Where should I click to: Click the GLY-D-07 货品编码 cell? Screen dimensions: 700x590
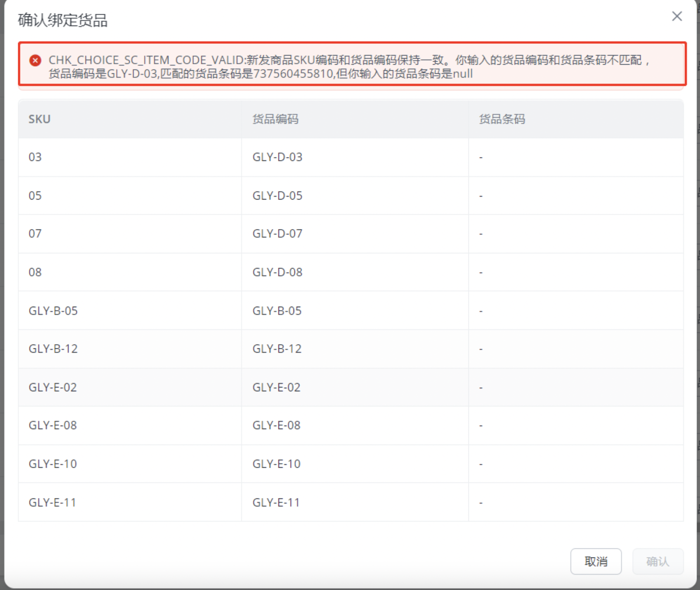pyautogui.click(x=277, y=234)
